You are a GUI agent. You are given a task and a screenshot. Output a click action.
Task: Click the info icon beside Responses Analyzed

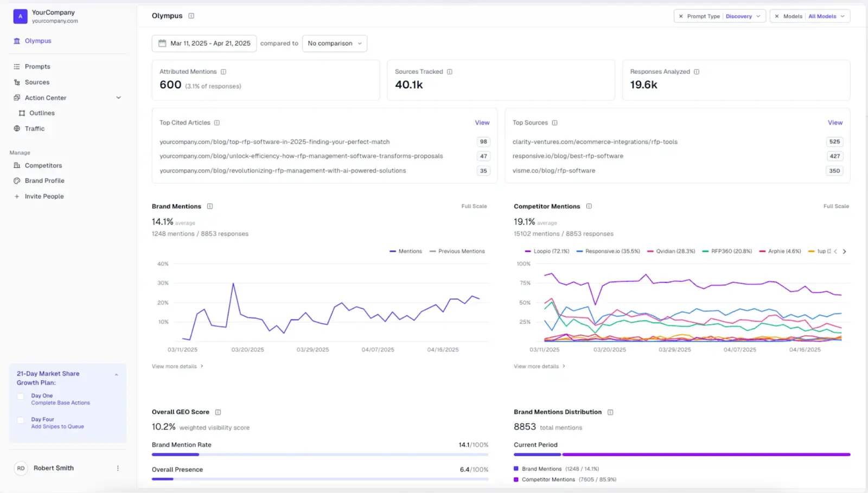(x=697, y=72)
